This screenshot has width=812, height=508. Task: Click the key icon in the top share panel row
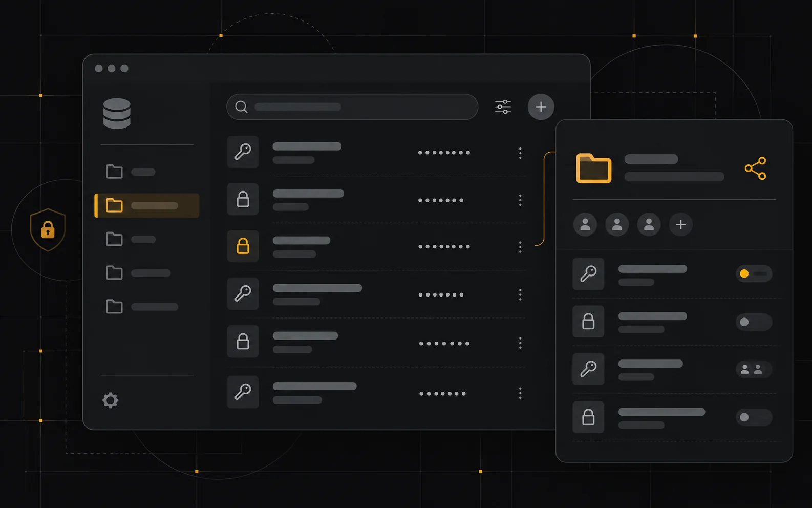tap(588, 273)
